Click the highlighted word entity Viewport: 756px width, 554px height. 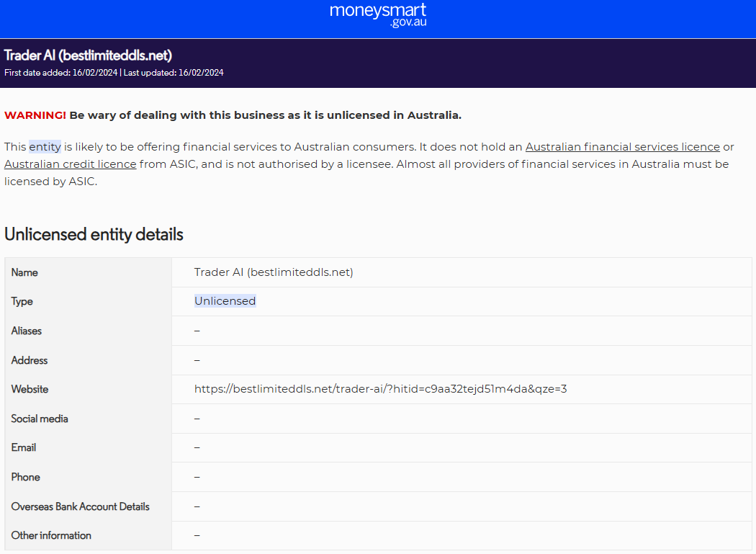click(45, 147)
